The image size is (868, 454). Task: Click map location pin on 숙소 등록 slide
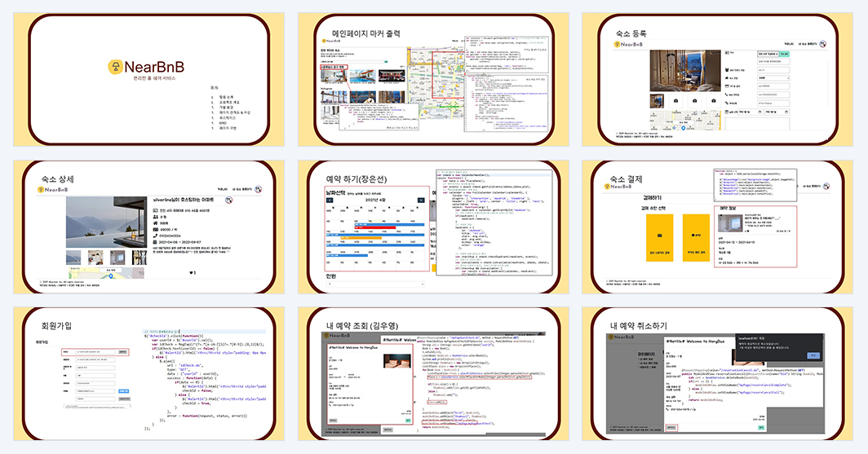[683, 128]
